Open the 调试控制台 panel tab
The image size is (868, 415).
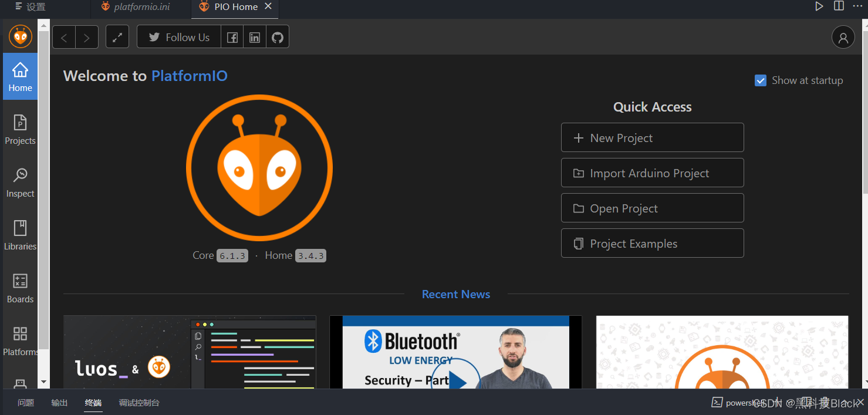click(139, 403)
